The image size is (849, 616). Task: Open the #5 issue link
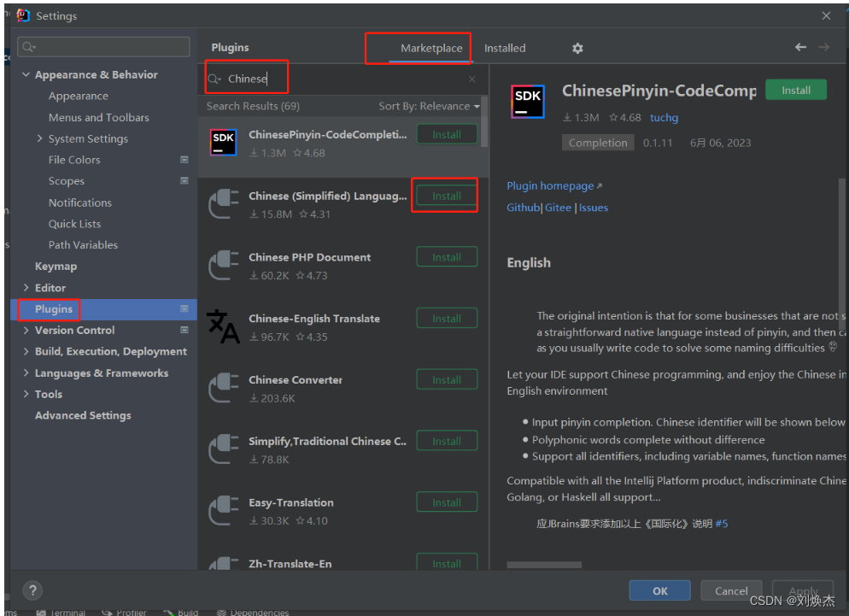tap(721, 524)
